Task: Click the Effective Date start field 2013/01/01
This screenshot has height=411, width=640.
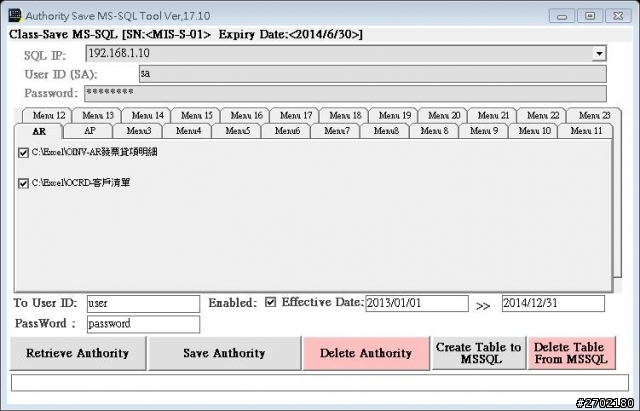Action: [x=417, y=303]
